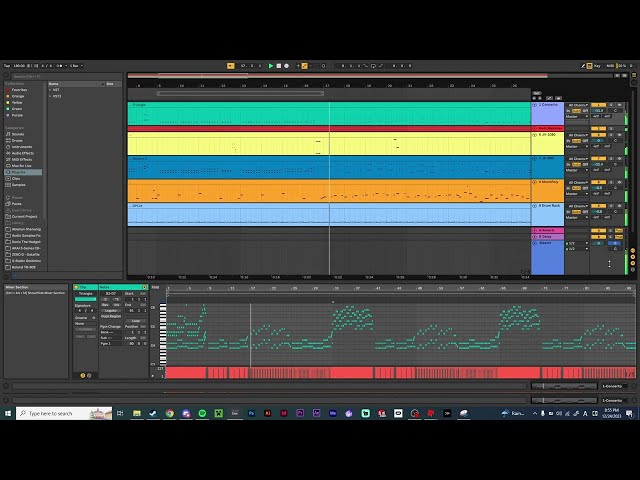This screenshot has width=640, height=480.
Task: Open the Sounds browser category
Action: click(x=18, y=134)
